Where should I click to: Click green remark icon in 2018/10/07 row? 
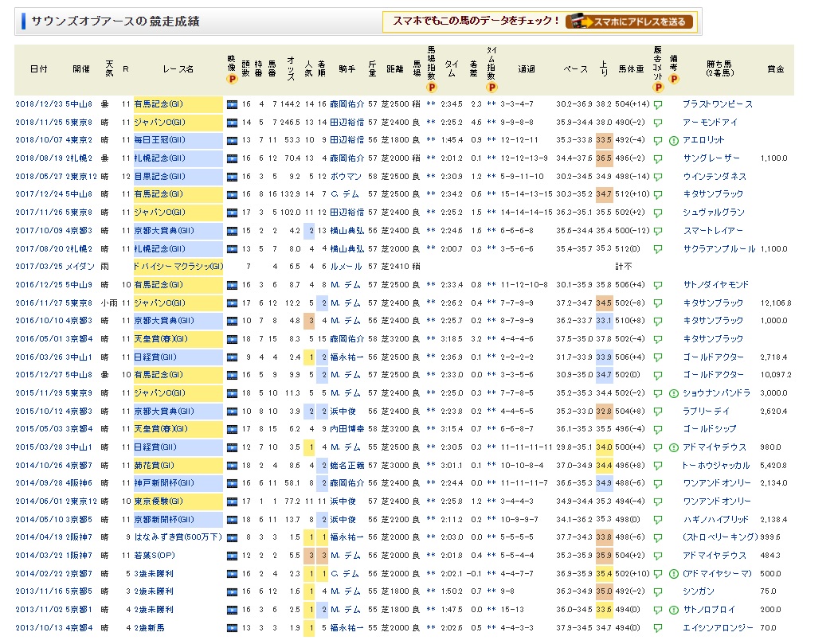coord(673,140)
